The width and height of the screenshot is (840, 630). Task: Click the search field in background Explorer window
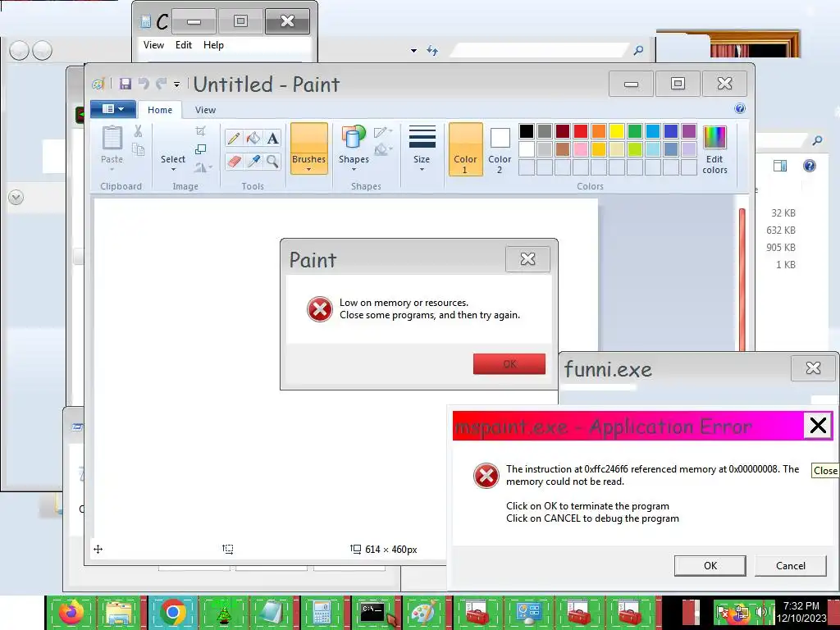[x=540, y=50]
